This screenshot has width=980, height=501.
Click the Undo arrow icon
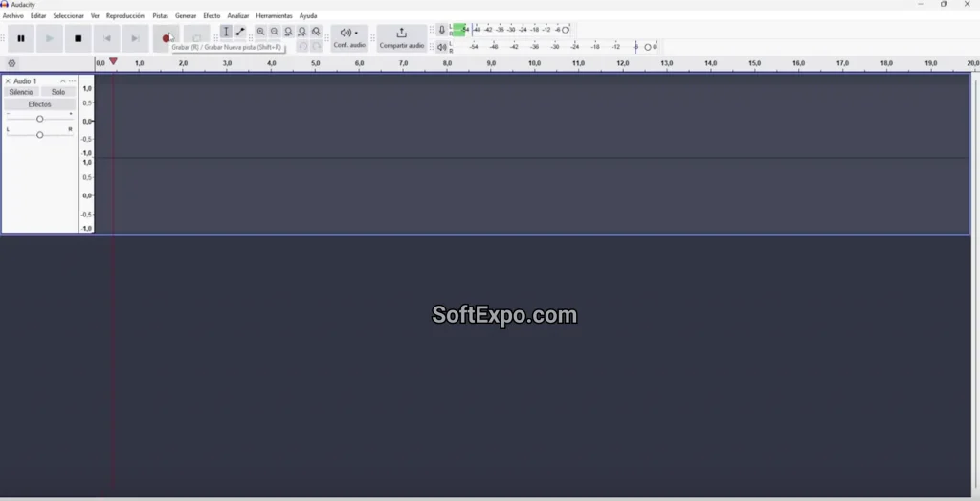pyautogui.click(x=302, y=46)
